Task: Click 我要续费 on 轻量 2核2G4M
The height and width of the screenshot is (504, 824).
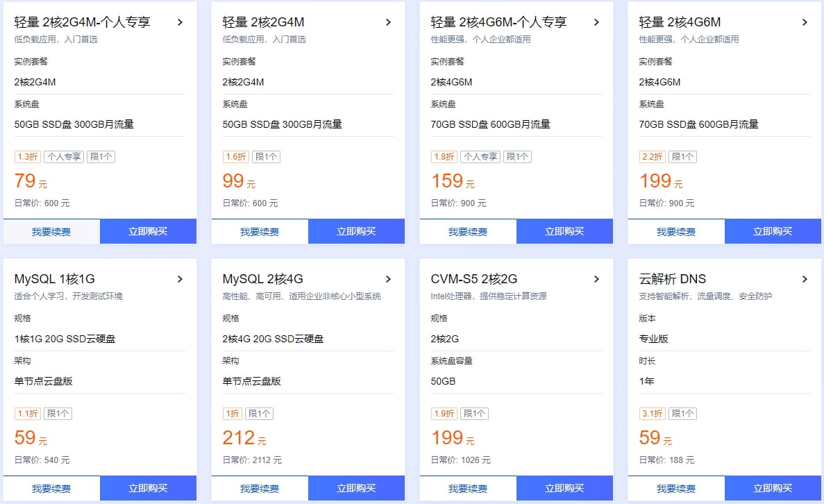Action: point(260,231)
